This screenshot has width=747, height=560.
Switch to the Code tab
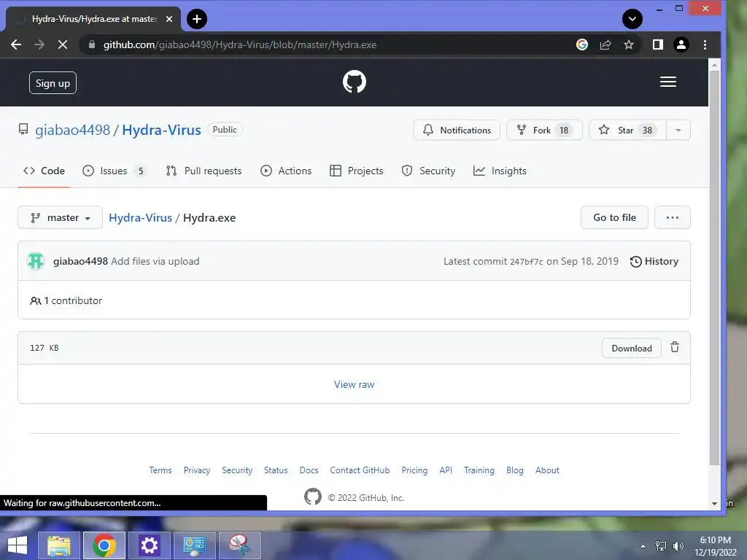(44, 171)
